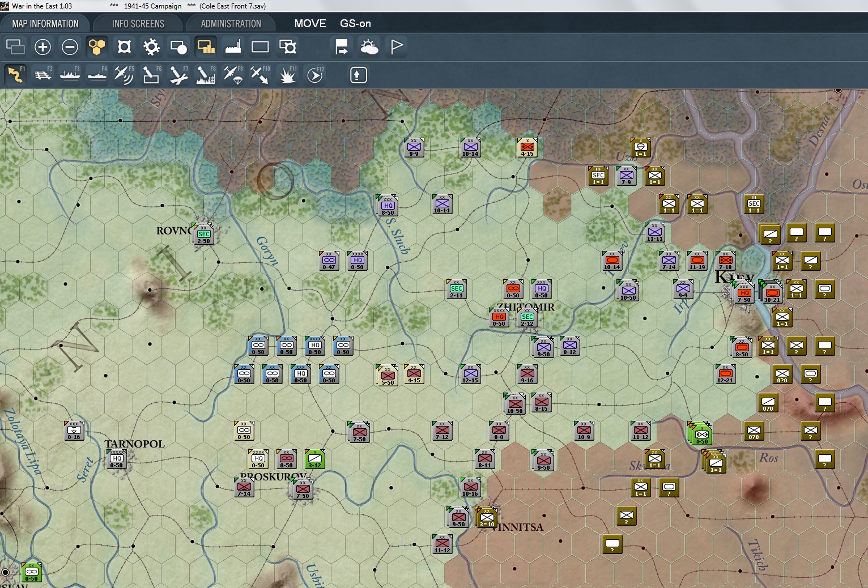Select the SEC 2-12 unit at Zhitomir
This screenshot has height=588, width=868.
pos(527,317)
